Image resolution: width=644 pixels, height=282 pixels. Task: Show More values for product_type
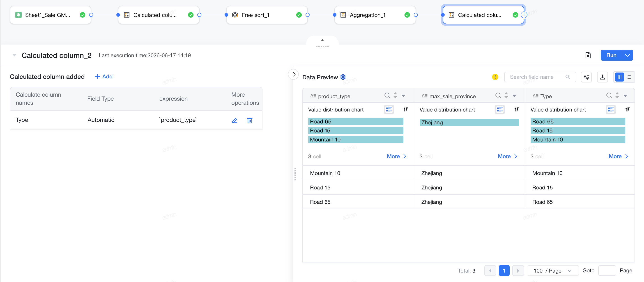396,156
